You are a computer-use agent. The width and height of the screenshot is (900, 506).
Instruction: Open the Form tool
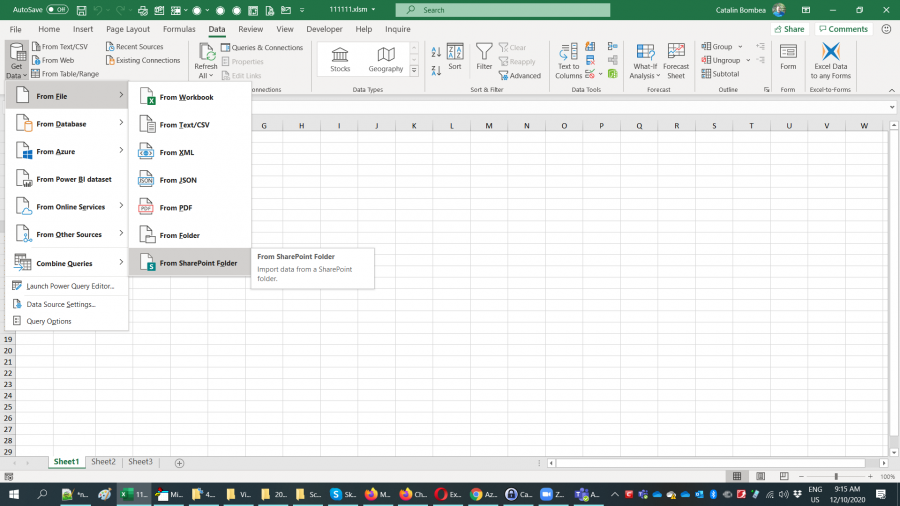coord(788,57)
